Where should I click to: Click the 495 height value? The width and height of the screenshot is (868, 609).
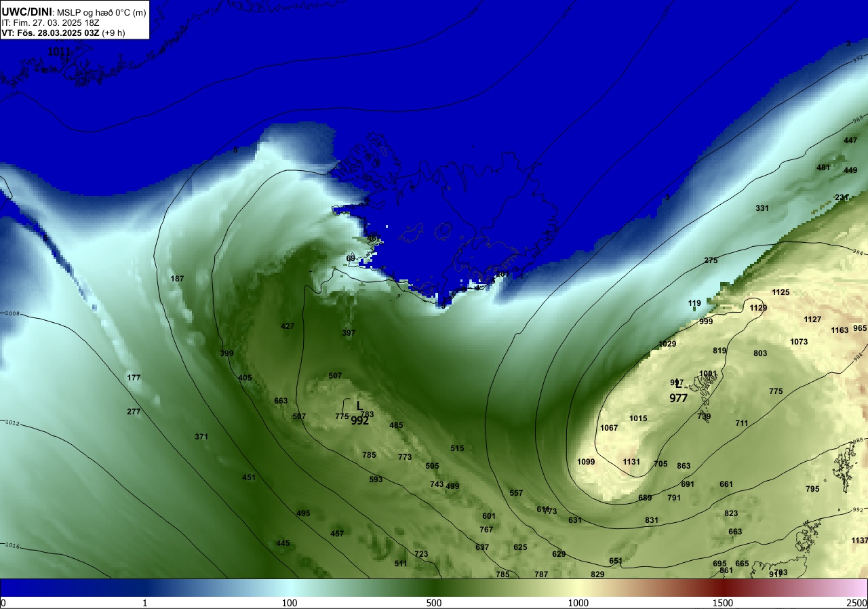[x=303, y=513]
